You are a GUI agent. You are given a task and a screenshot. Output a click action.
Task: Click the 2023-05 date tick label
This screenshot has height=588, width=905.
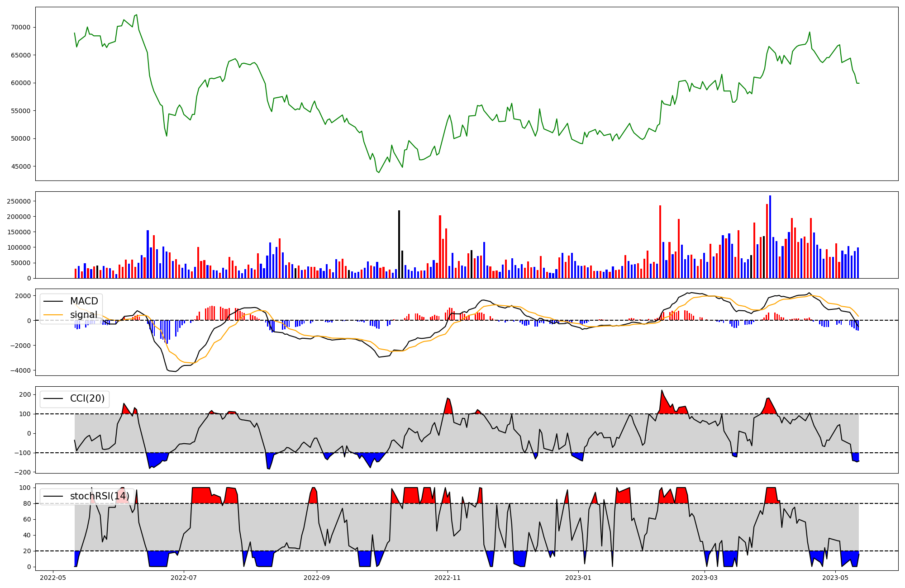pos(835,578)
